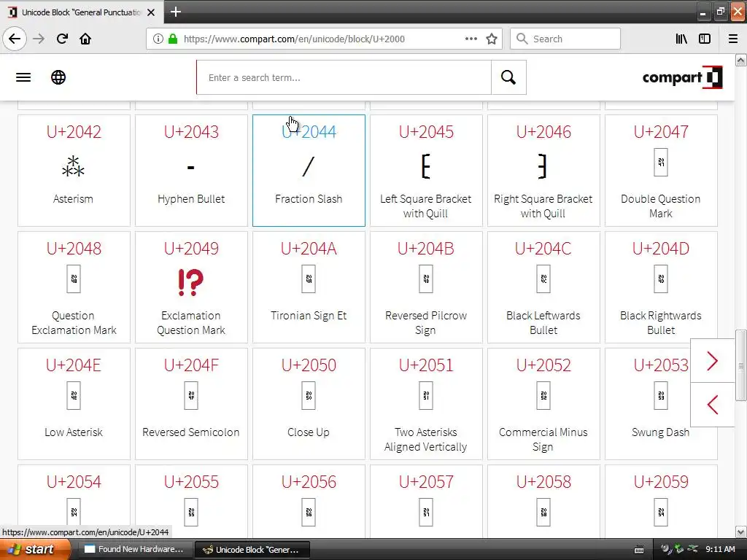The height and width of the screenshot is (560, 747).
Task: Click the globe language selector icon
Action: (58, 77)
